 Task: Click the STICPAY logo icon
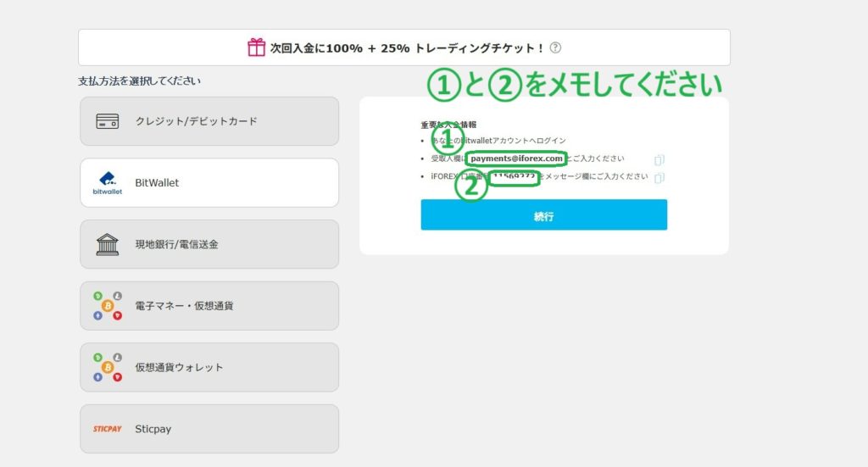(108, 429)
